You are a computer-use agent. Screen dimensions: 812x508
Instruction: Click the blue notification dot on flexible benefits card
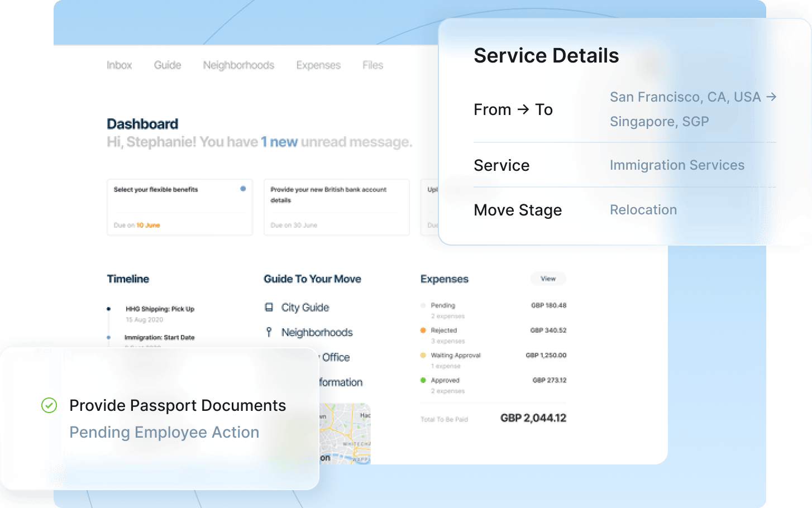point(243,189)
